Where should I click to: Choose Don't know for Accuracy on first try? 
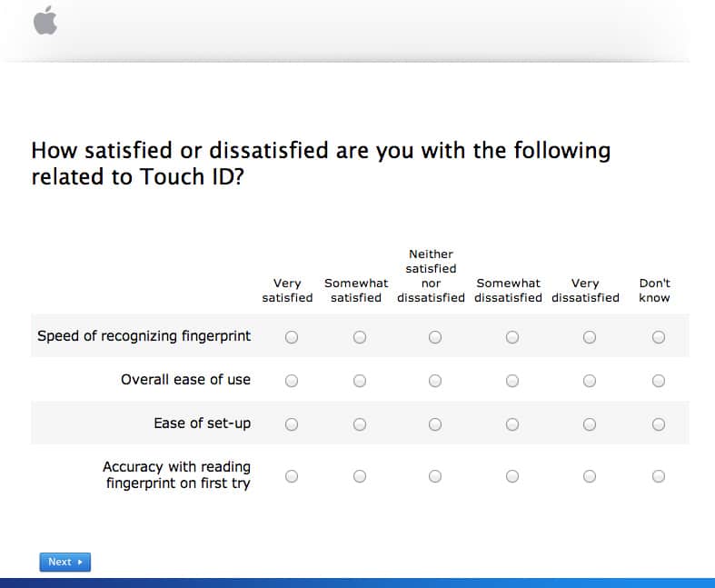[659, 476]
